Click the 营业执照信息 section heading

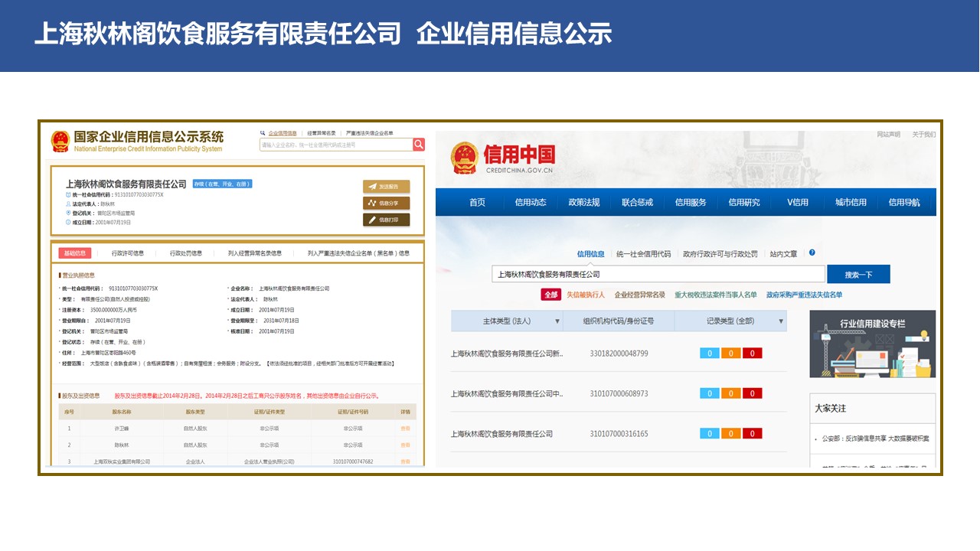point(79,275)
